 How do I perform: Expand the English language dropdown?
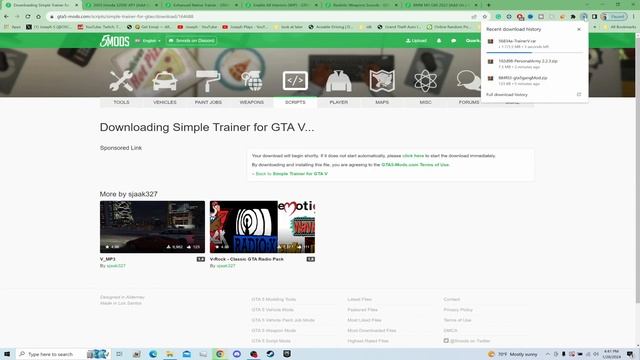coord(148,41)
